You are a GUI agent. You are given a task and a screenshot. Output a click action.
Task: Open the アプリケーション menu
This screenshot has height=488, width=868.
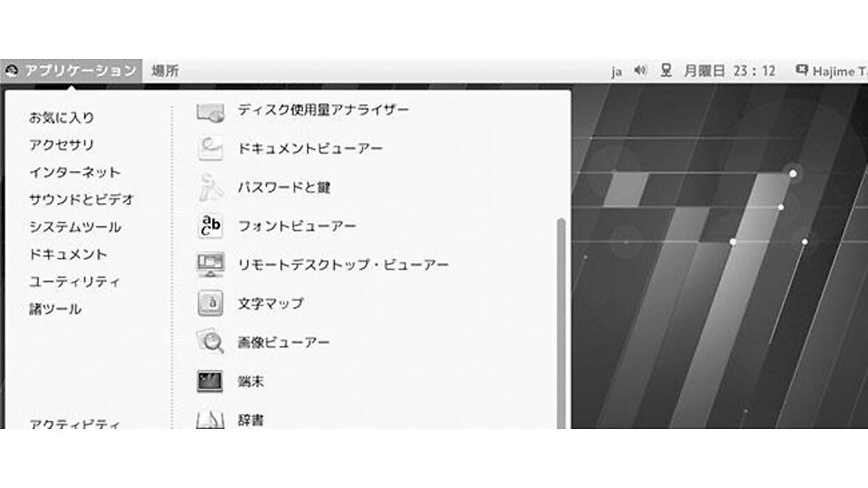pos(71,71)
